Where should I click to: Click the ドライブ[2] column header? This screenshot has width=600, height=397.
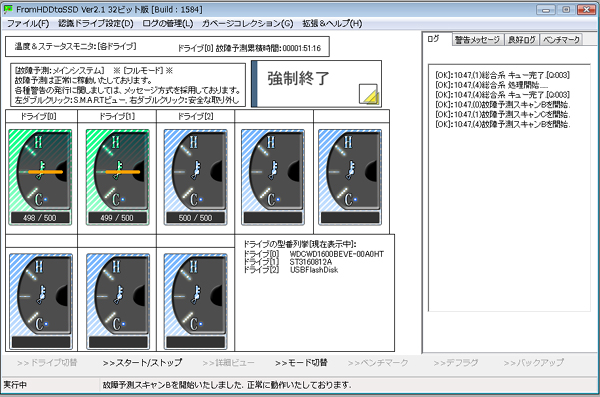195,116
